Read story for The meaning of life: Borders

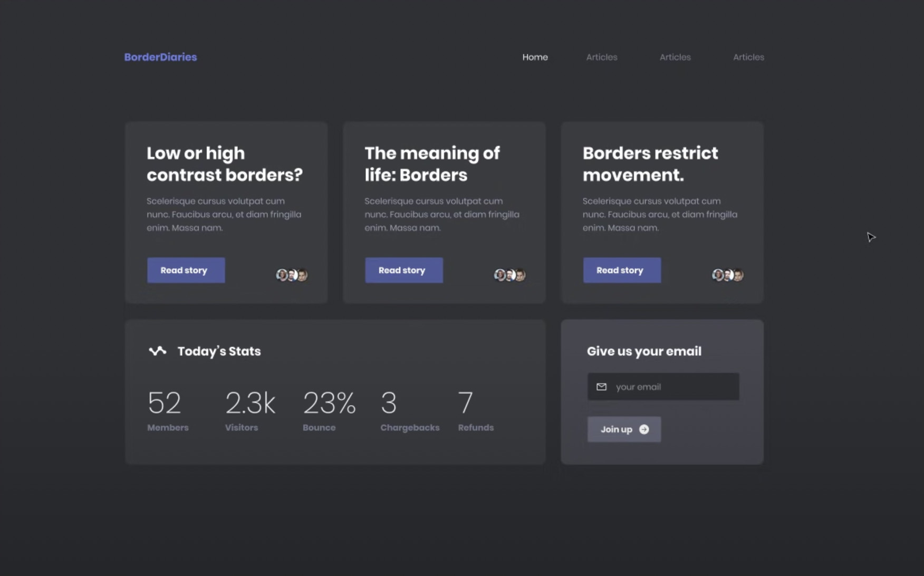[404, 270]
